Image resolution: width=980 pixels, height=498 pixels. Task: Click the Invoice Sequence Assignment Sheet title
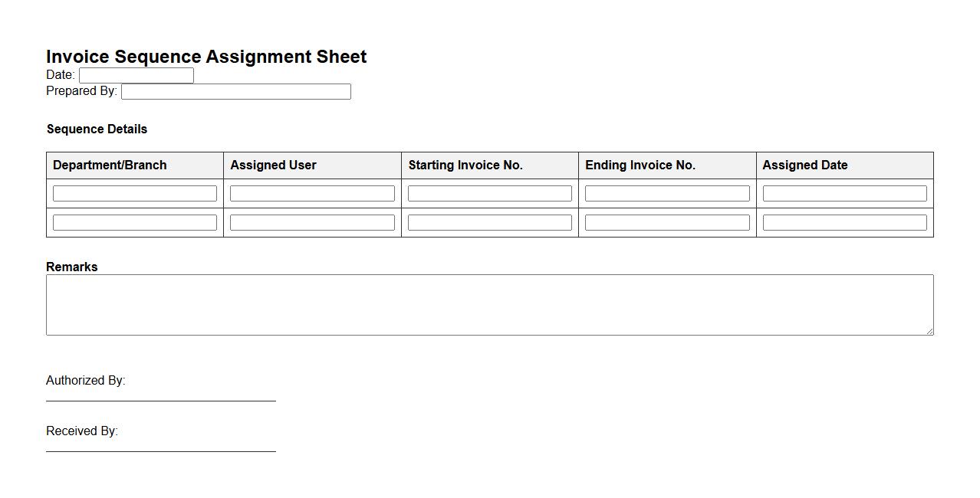(206, 57)
